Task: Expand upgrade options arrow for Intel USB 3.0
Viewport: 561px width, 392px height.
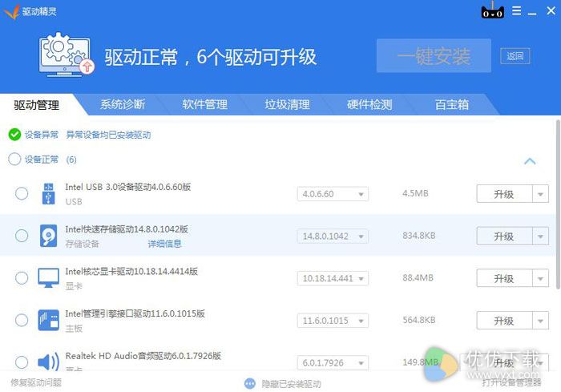Action: [541, 194]
